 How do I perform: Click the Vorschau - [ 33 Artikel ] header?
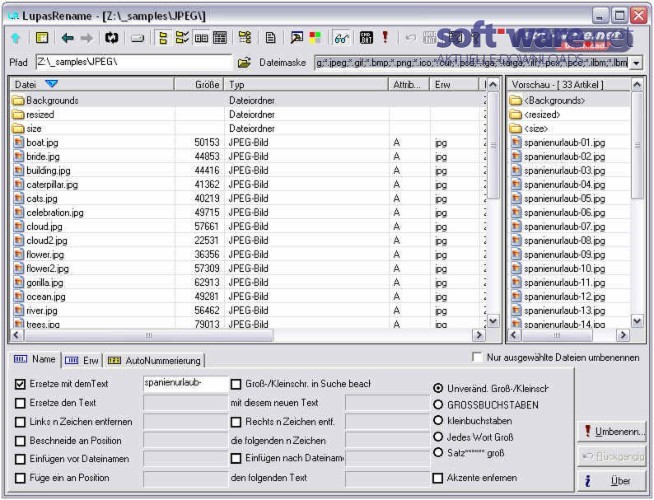coord(568,85)
